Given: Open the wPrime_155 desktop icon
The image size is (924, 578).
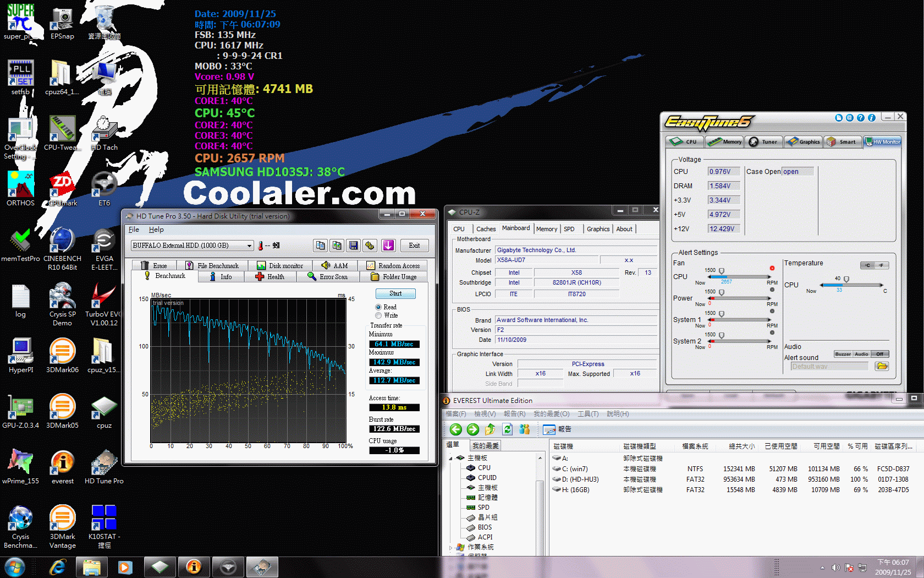Looking at the screenshot, I should [x=20, y=466].
